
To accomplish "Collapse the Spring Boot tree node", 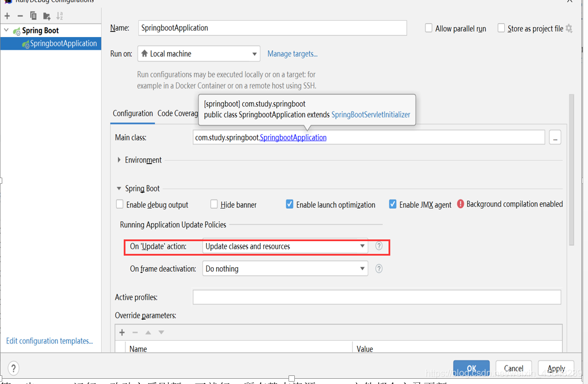I will tap(6, 30).
